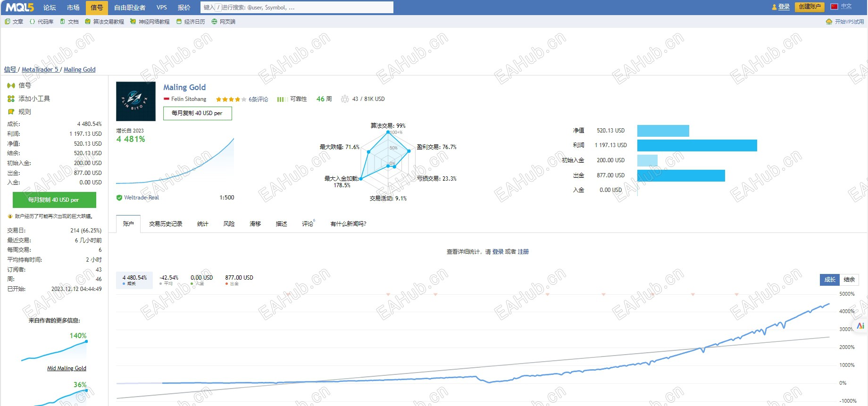Click the search input field
This screenshot has height=406, width=868.
[x=297, y=8]
